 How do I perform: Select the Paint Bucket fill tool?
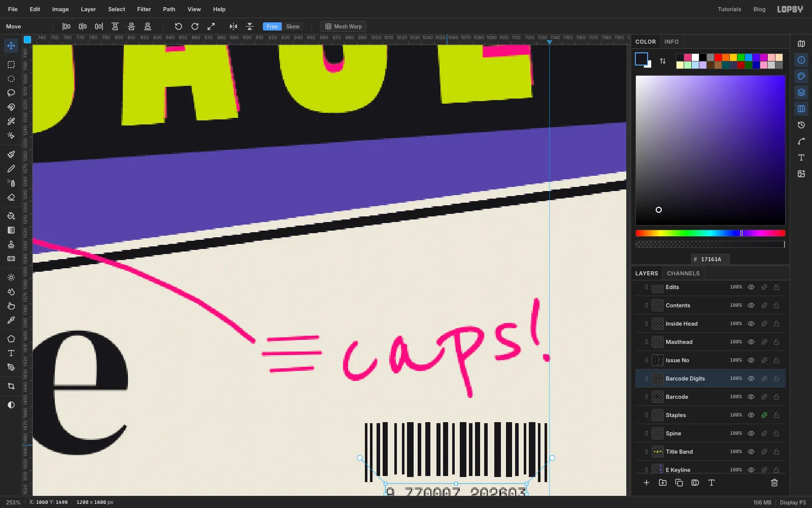(11, 216)
